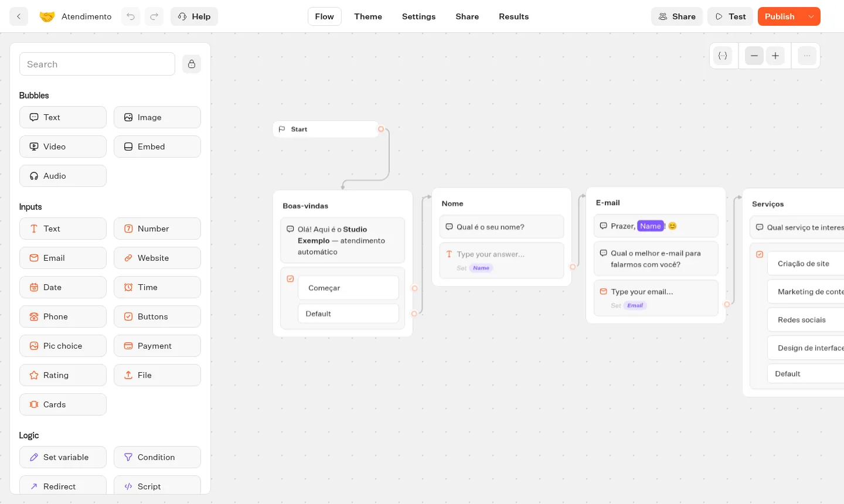Click the Test play button
The height and width of the screenshot is (504, 844).
(730, 16)
